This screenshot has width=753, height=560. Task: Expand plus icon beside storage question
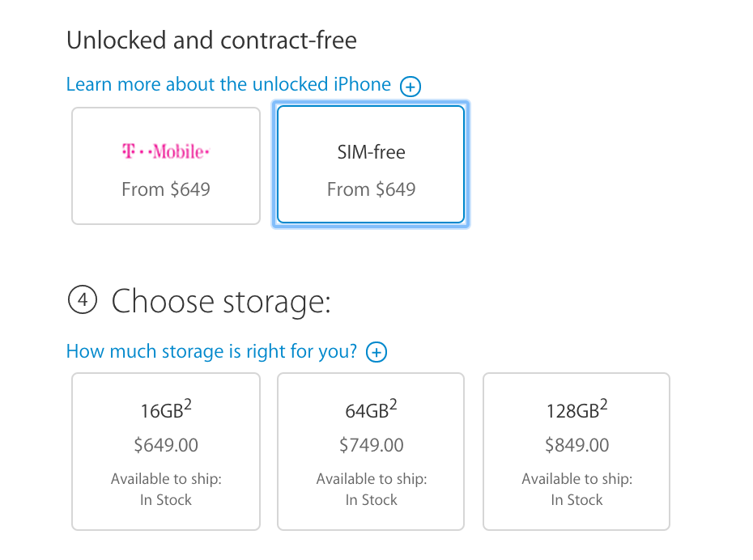tap(376, 352)
